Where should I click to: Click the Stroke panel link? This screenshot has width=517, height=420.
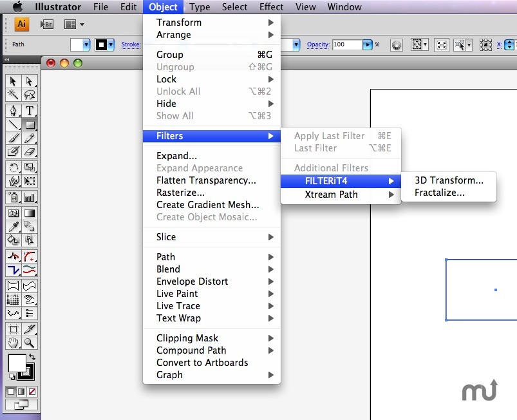tap(131, 44)
